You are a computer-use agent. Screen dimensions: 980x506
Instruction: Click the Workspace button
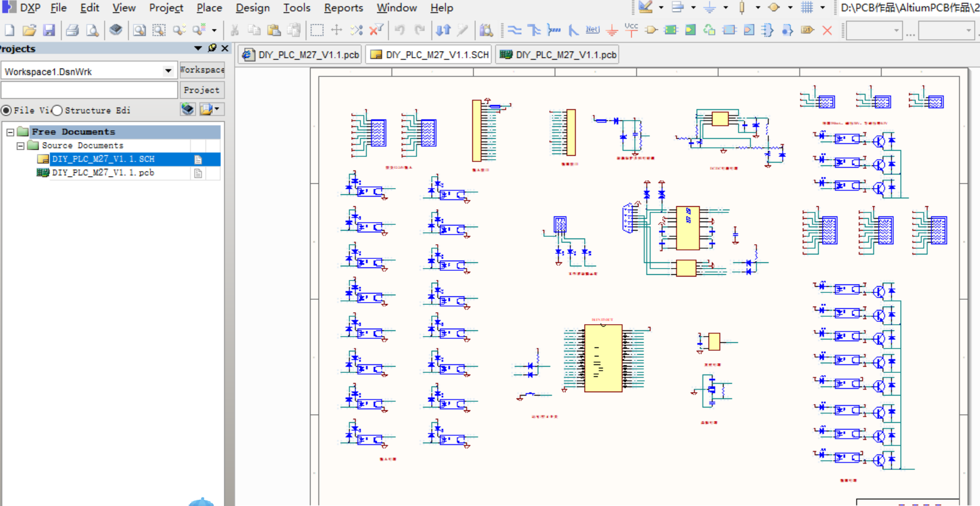coord(202,70)
